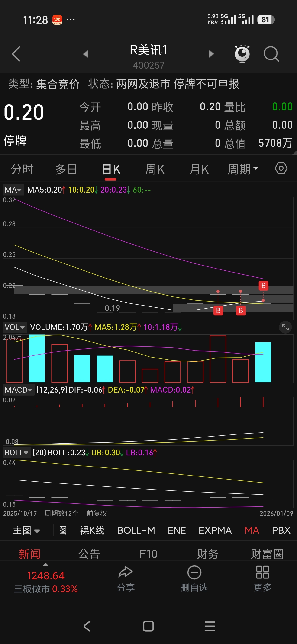Switch to the next stock arrow
297x644 pixels.
click(x=211, y=54)
